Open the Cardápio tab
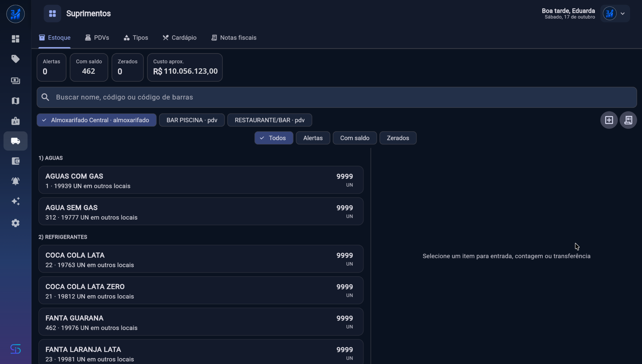Image resolution: width=642 pixels, height=364 pixels. (x=179, y=38)
